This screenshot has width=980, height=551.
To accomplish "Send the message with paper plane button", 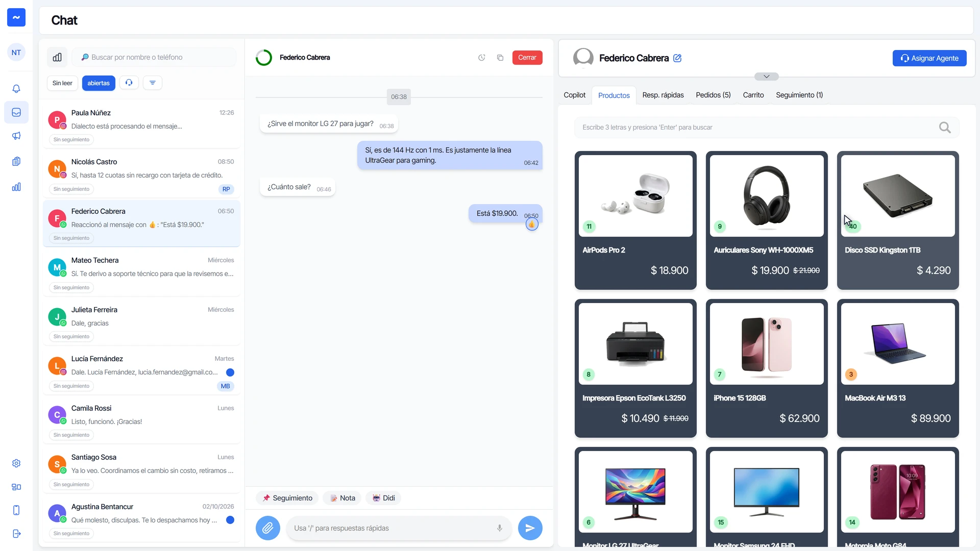I will 530,528.
